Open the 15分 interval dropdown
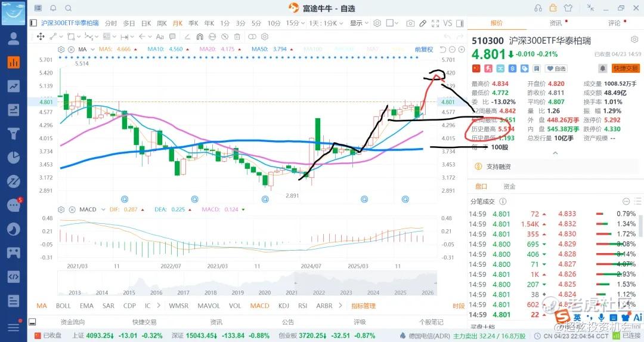Viewport: 644px width, 342px height. pyautogui.click(x=295, y=23)
